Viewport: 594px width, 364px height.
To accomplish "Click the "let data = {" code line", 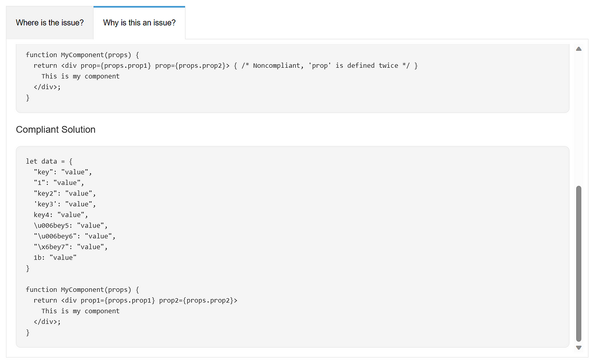I will 50,161.
